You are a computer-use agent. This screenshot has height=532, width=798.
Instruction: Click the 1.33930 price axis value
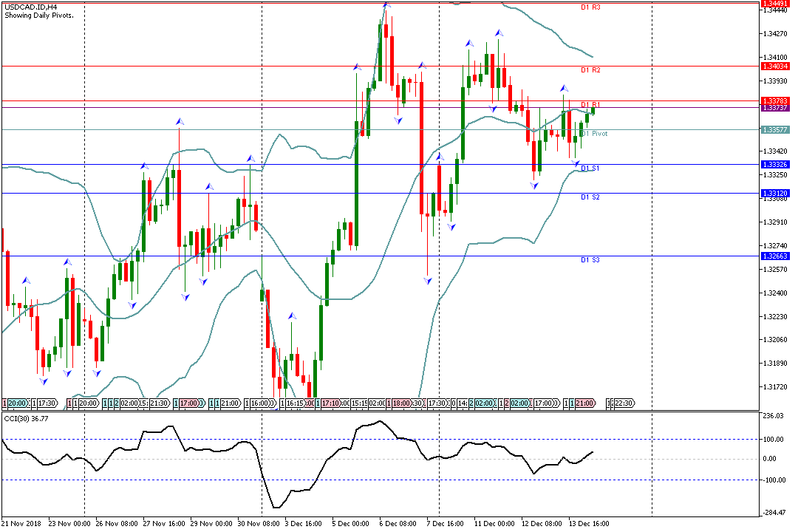774,81
